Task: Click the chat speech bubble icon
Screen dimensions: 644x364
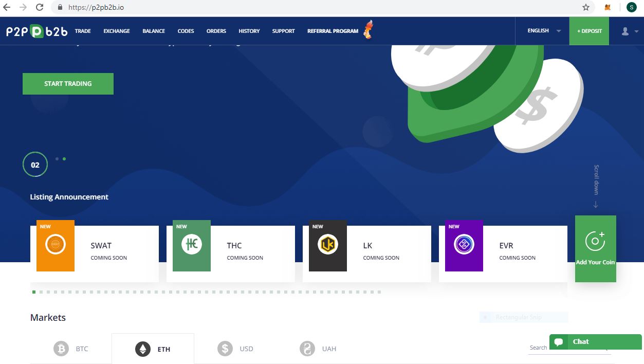Action: click(559, 342)
